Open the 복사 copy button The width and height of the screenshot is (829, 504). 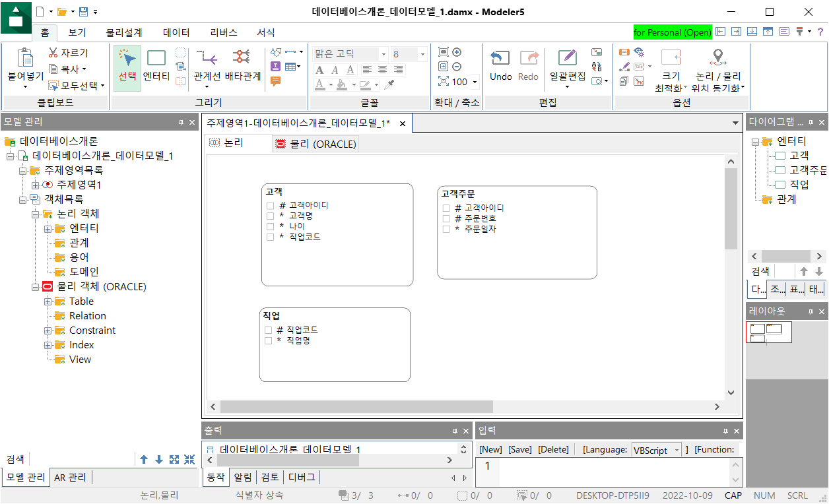coord(67,69)
